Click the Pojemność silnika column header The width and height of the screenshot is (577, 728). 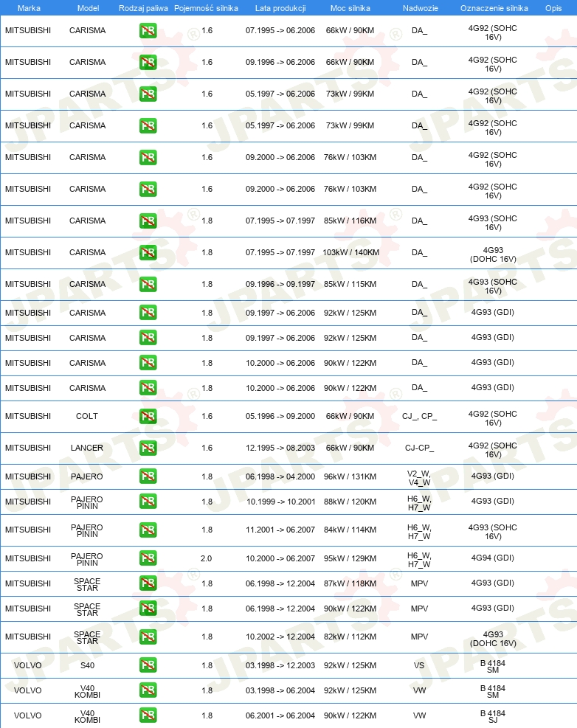coord(207,8)
